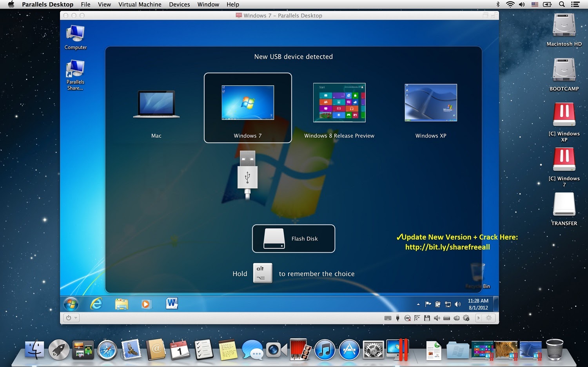The image size is (588, 367).
Task: Click the Windows taskbar clock showing 11:28 AM
Action: tap(478, 304)
